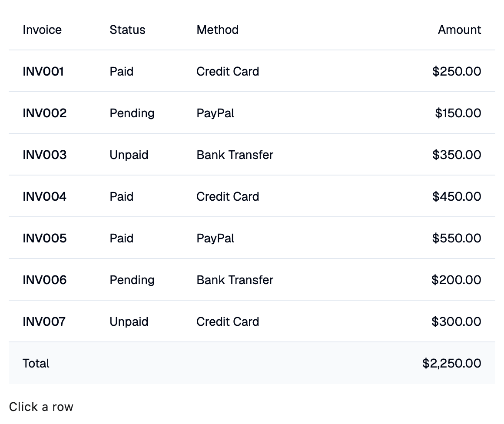Click the Method column header
Screen dimensions: 504x424
point(218,30)
